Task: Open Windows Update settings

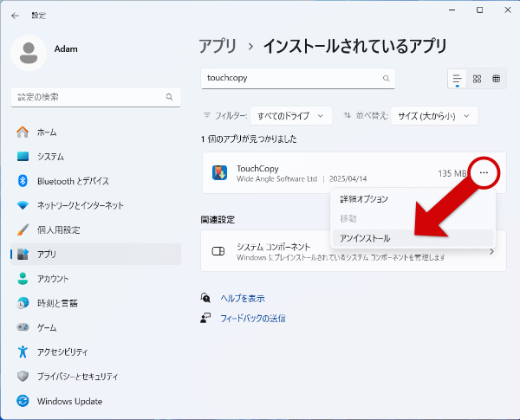Action: [96, 401]
